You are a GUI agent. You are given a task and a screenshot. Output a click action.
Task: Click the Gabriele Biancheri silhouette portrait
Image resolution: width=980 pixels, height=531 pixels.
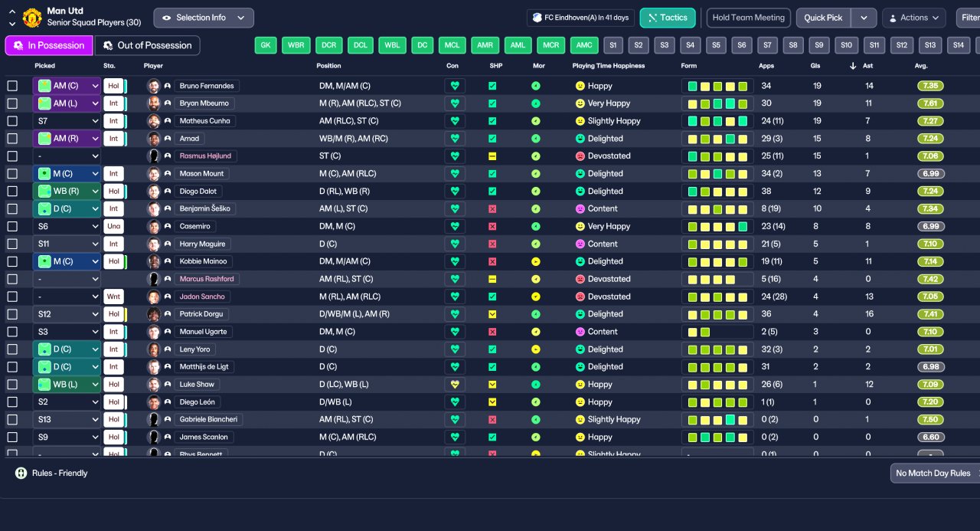tap(153, 419)
